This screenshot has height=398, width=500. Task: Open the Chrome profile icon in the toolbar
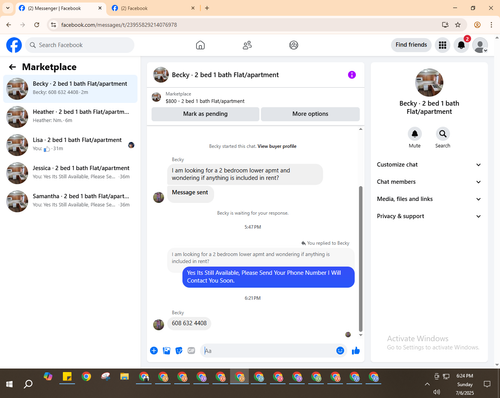[x=477, y=25]
